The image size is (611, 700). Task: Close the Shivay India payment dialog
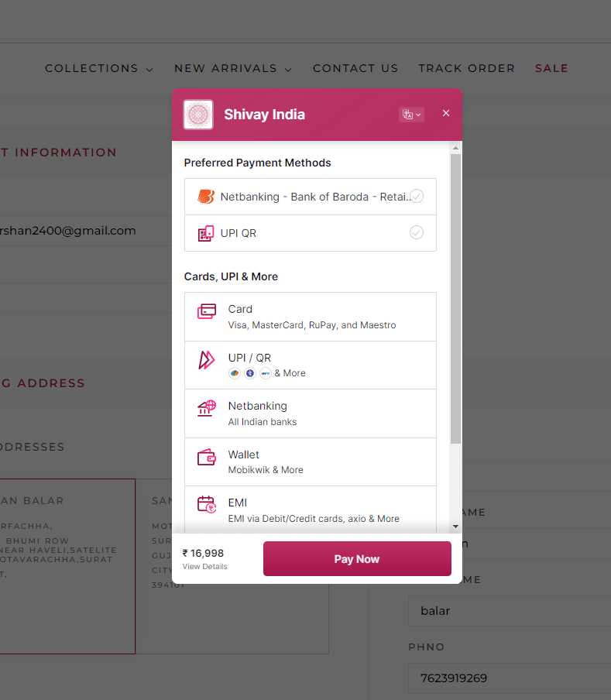pos(446,113)
